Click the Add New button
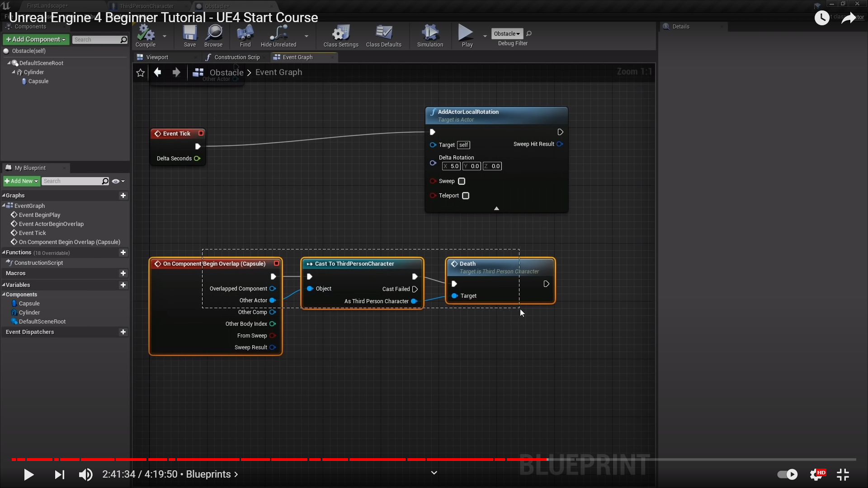 click(x=21, y=181)
